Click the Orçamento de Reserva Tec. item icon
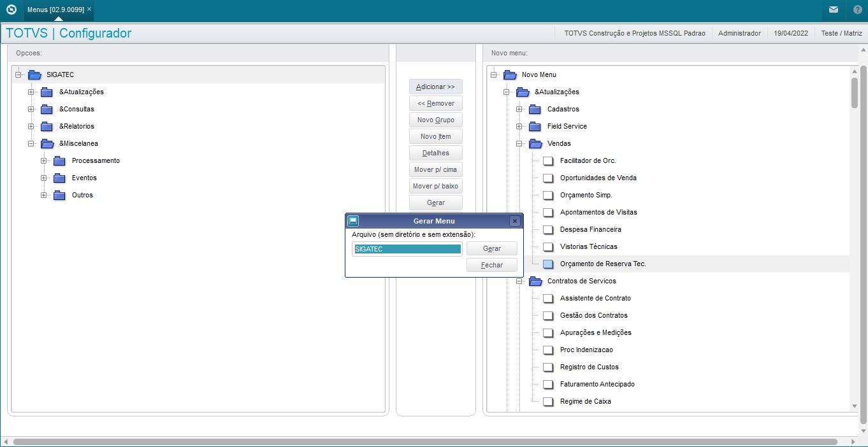 (x=548, y=264)
